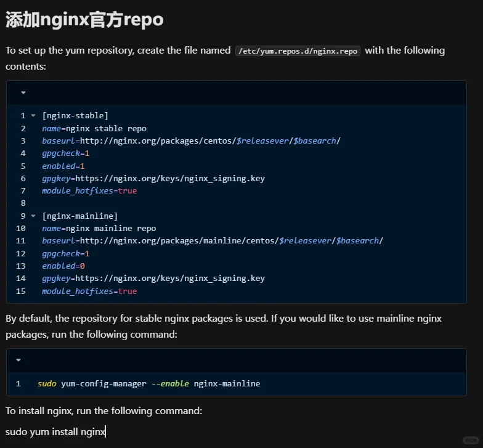Click the gpgkey URL on line 14
This screenshot has height=448, width=483.
[169, 279]
